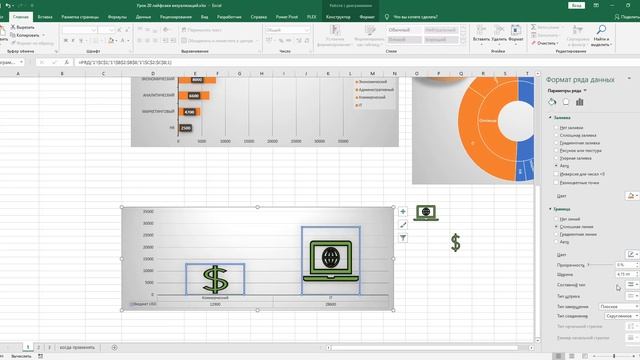Toggle the 'Инверсия для чисел <0' checkbox
Viewport: 640px width, 360px height.
click(556, 174)
